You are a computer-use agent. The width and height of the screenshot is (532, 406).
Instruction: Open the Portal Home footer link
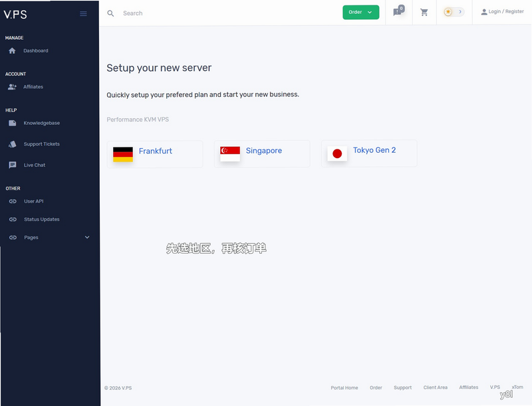click(344, 387)
